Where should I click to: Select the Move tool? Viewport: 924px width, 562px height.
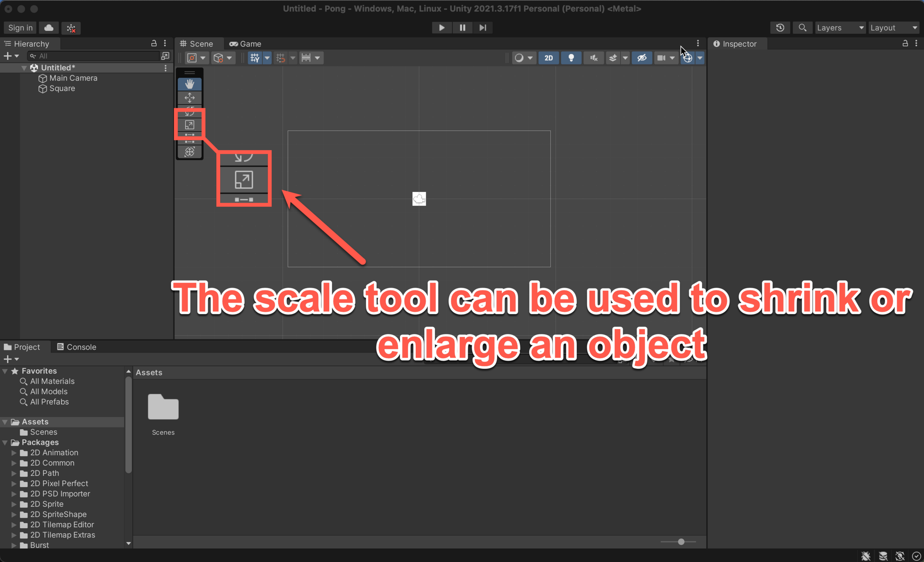[x=189, y=98]
